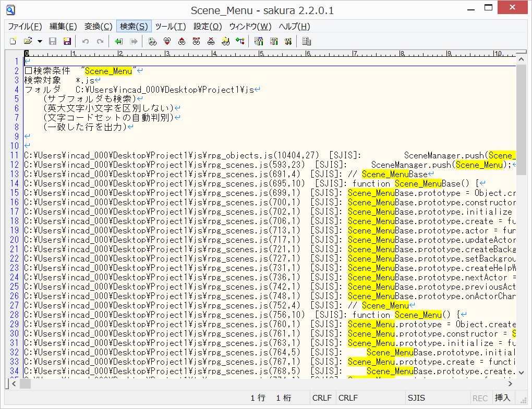Expand the recent files dropdown arrow
The image size is (532, 409).
[40, 41]
